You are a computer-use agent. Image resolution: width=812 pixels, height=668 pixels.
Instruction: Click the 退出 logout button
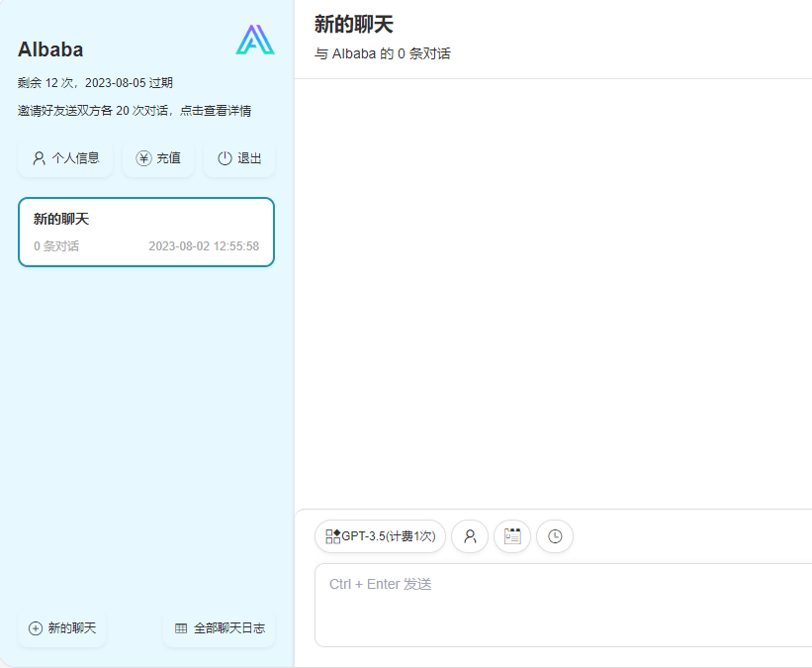239,158
